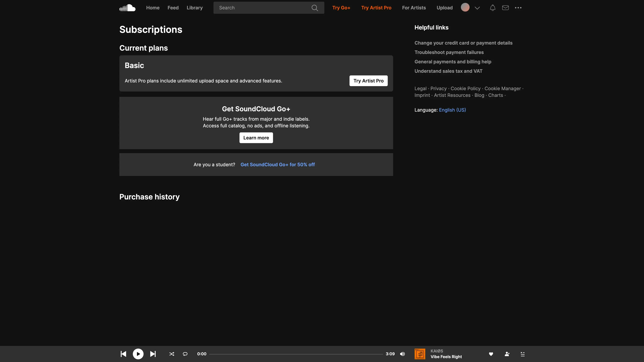The image size is (644, 362).
Task: Click the track progress bar
Action: [x=296, y=354]
